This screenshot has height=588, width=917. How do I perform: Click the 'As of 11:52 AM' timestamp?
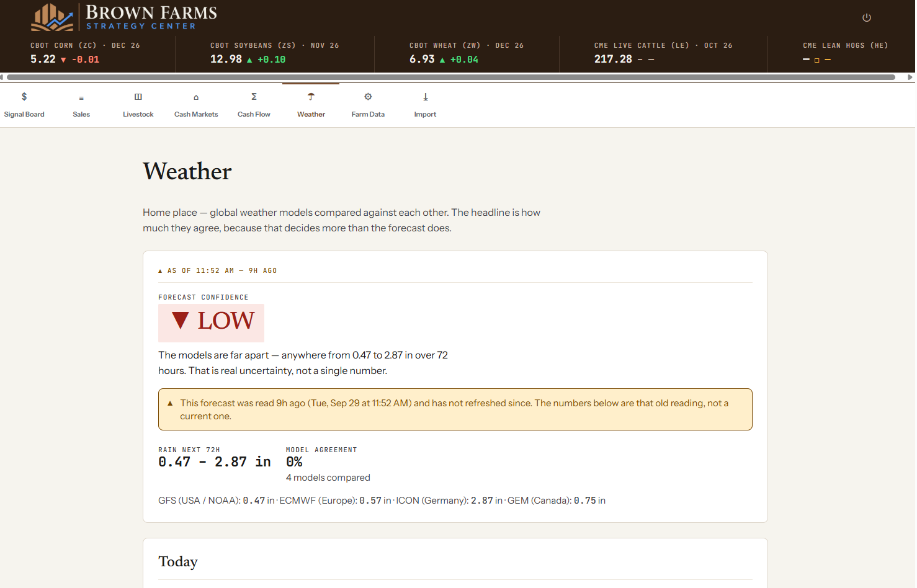coord(217,271)
